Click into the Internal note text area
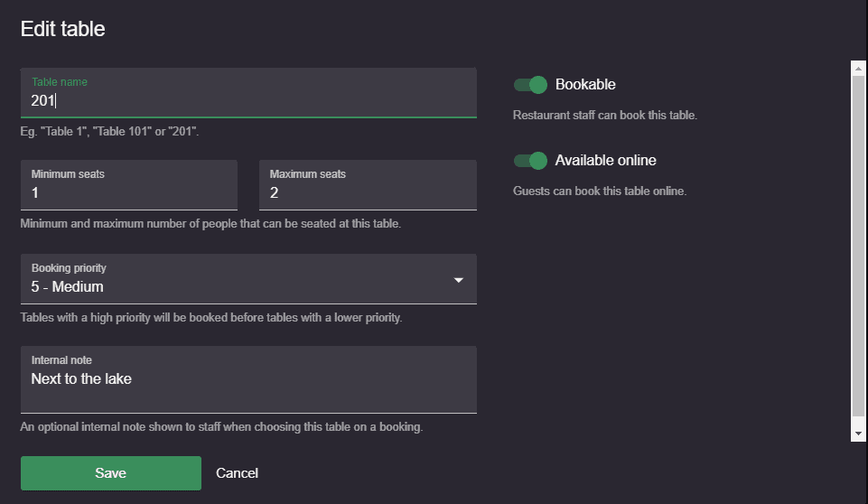 point(248,380)
